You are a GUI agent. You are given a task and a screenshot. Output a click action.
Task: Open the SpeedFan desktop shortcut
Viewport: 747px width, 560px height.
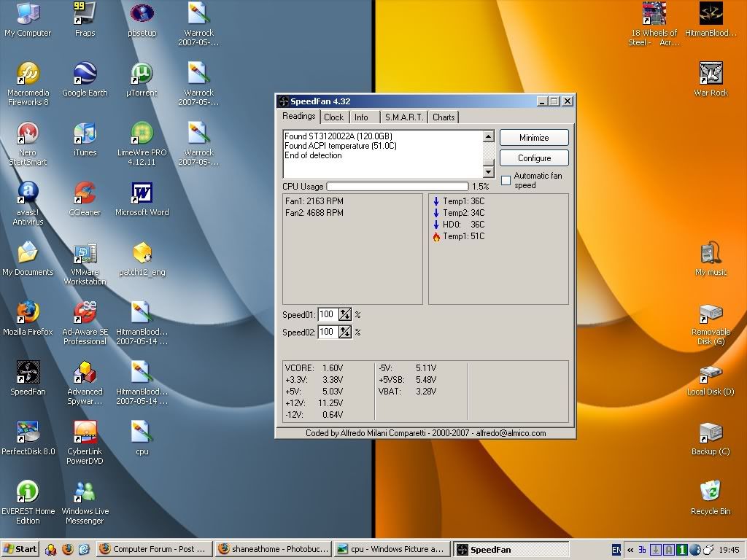tap(28, 373)
